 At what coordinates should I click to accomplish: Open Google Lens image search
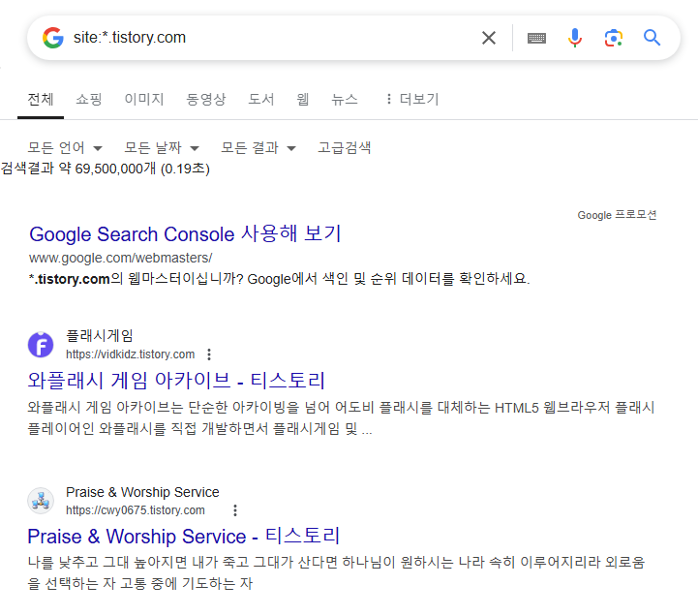click(614, 39)
